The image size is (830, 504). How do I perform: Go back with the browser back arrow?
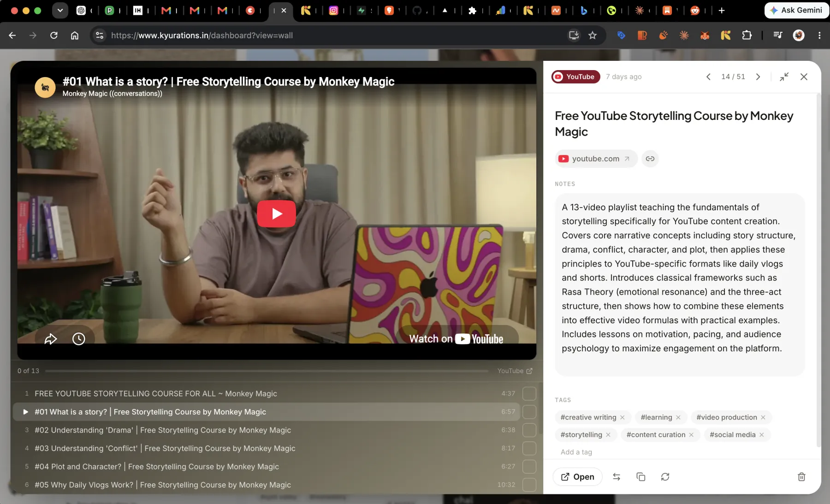pos(12,35)
